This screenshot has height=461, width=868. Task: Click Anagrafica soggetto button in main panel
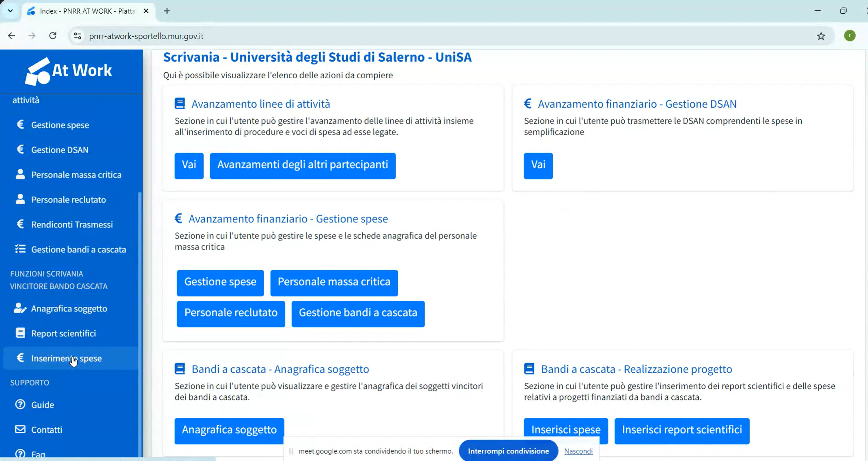(230, 431)
